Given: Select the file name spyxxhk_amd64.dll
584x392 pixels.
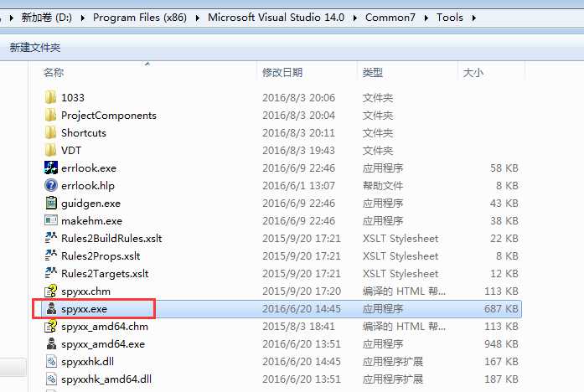Looking at the screenshot, I should coord(106,379).
